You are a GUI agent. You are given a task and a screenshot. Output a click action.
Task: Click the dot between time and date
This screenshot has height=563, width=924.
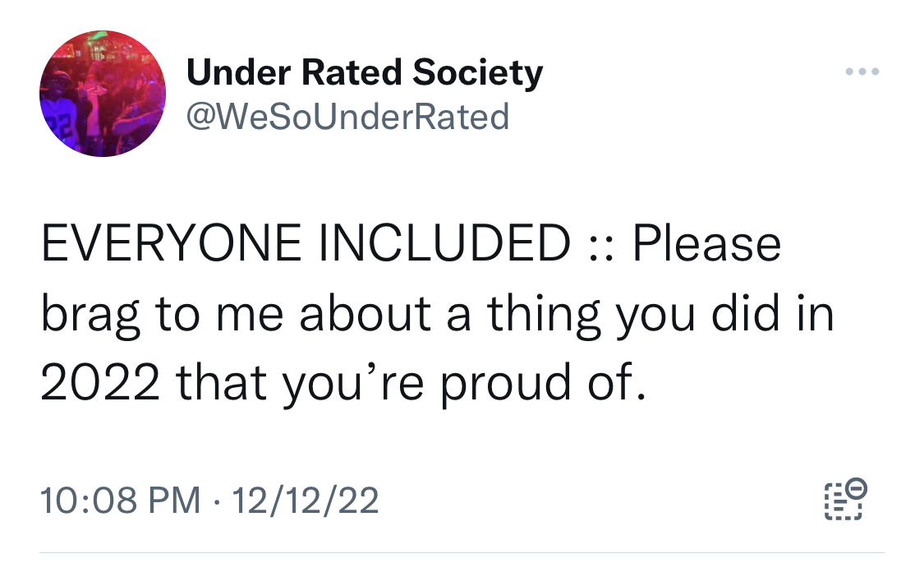(216, 501)
